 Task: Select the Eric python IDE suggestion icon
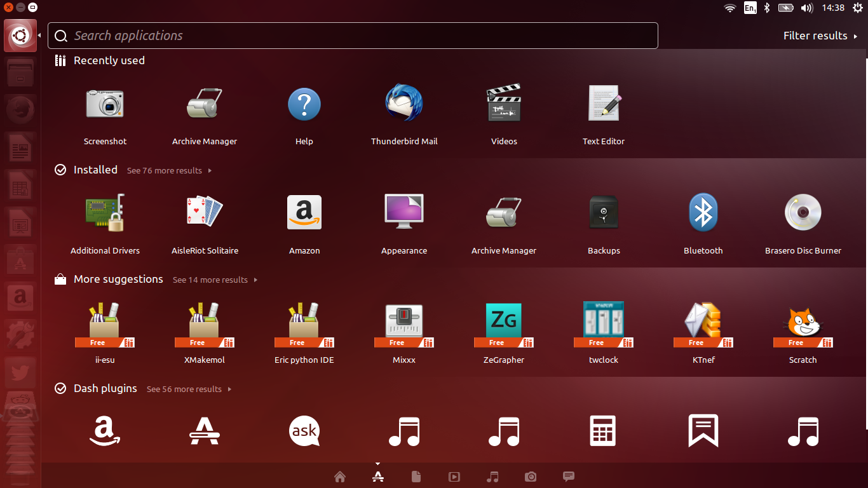(x=304, y=324)
